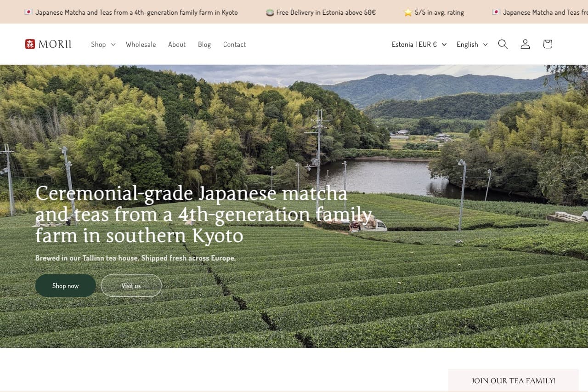Open the account login icon
Image resolution: width=588 pixels, height=392 pixels.
pyautogui.click(x=525, y=44)
